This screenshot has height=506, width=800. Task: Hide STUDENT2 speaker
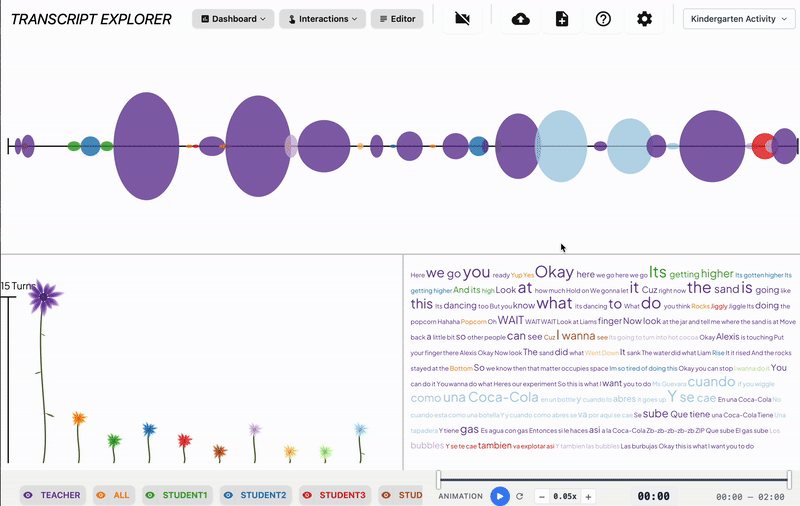point(256,495)
